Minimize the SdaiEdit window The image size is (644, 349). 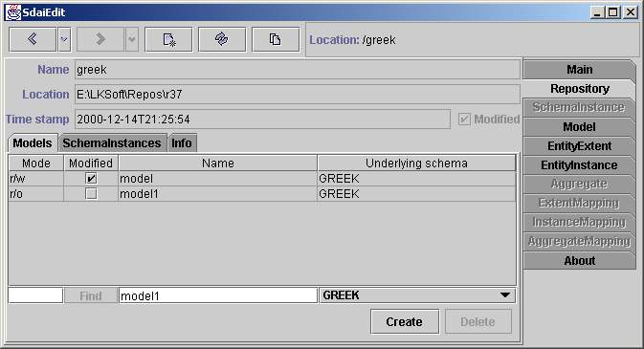[597, 12]
